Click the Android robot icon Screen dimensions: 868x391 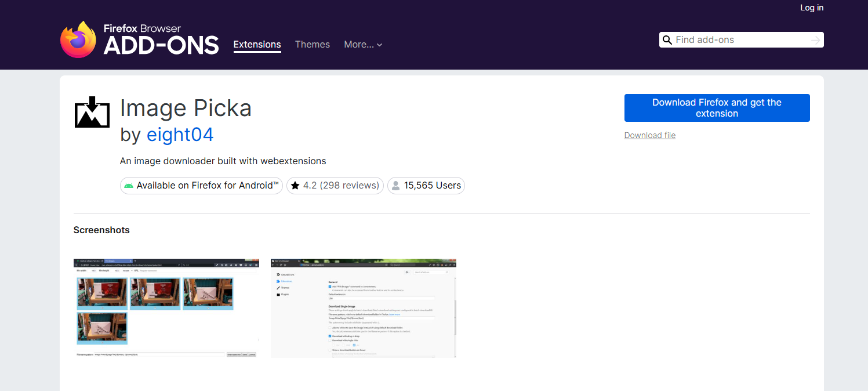click(129, 186)
